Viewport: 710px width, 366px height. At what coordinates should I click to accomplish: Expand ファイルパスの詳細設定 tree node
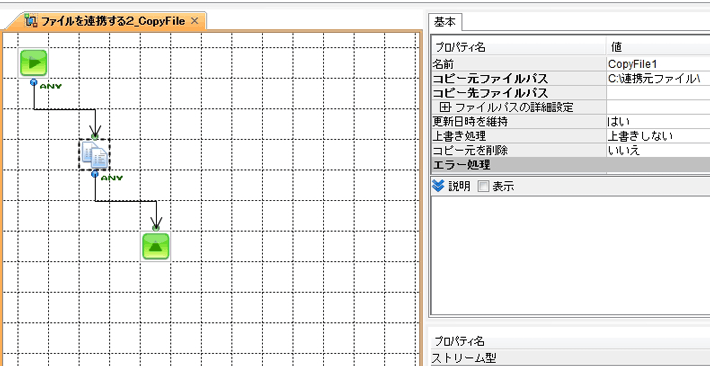coord(446,107)
